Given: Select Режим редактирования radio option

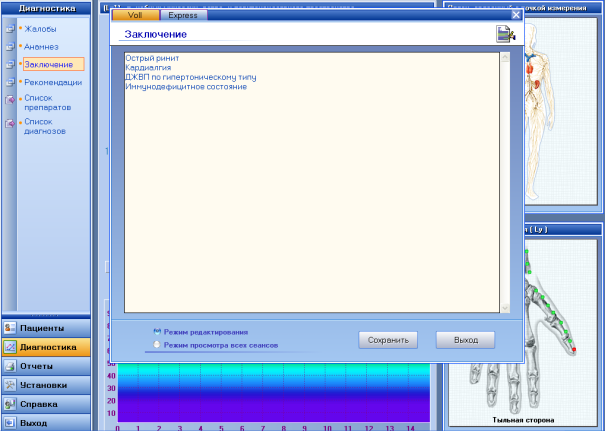Looking at the screenshot, I should (x=157, y=331).
